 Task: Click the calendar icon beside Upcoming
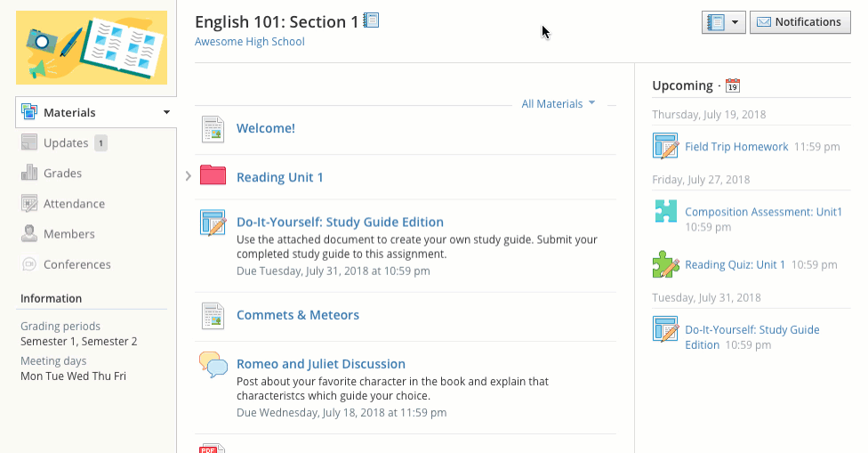click(x=733, y=86)
